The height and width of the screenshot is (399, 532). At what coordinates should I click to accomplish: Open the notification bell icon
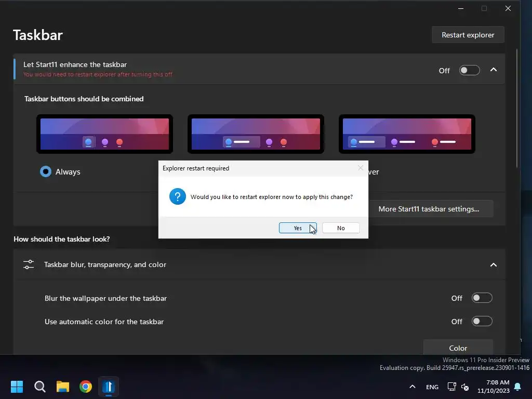point(517,387)
